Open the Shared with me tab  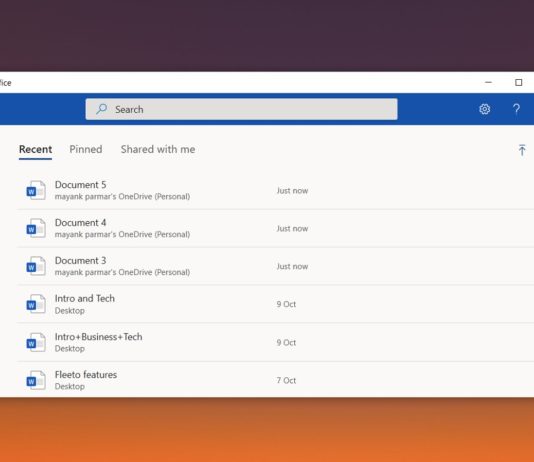tap(158, 149)
